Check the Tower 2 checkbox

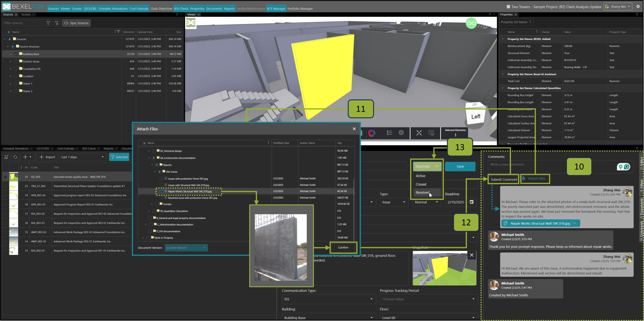point(16,91)
